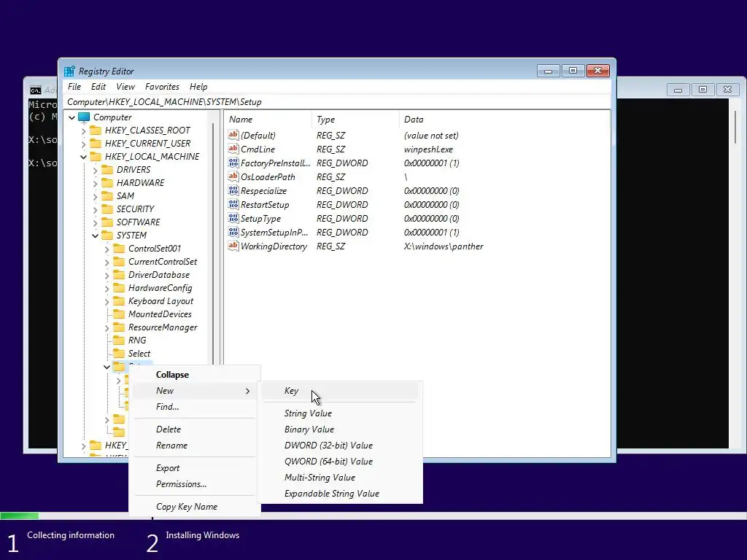Viewport: 747px width, 560px height.
Task: Collapse the HKEY_LOCAL_MACHINE node arrow
Action: pos(83,157)
